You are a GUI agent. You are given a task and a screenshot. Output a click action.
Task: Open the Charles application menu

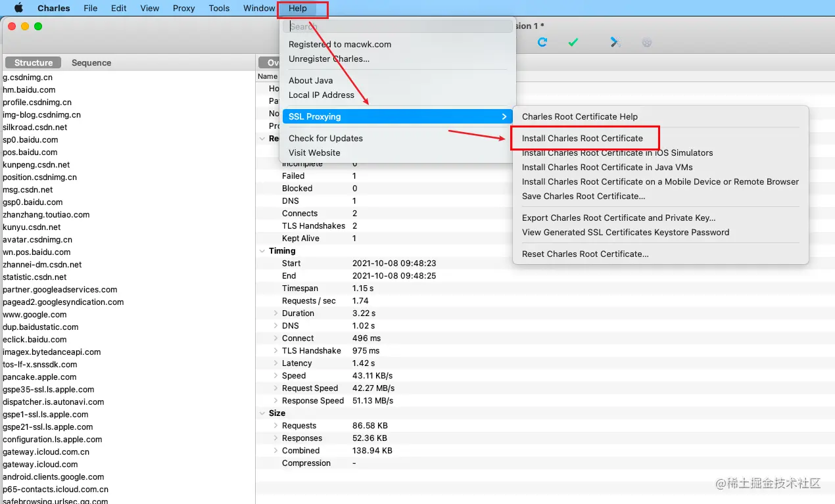pyautogui.click(x=54, y=8)
